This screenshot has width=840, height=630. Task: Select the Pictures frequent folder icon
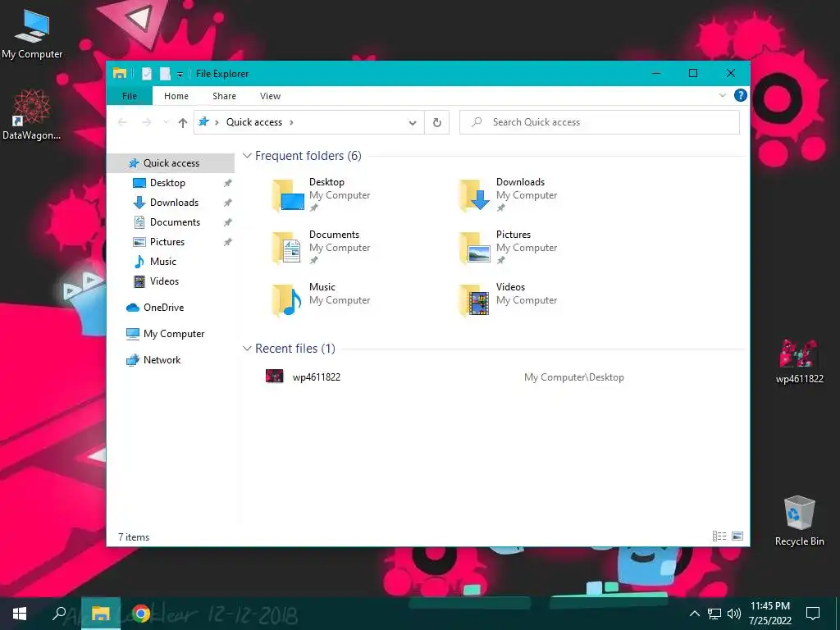coord(475,248)
